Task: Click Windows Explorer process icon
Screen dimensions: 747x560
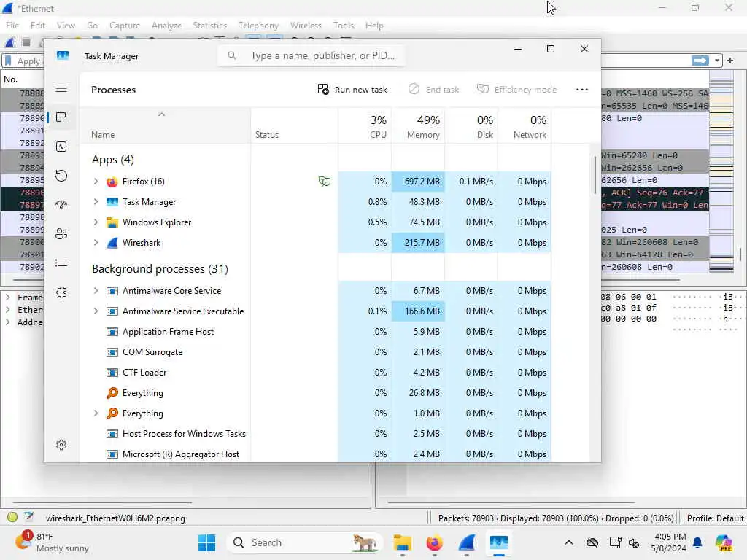Action: point(112,222)
